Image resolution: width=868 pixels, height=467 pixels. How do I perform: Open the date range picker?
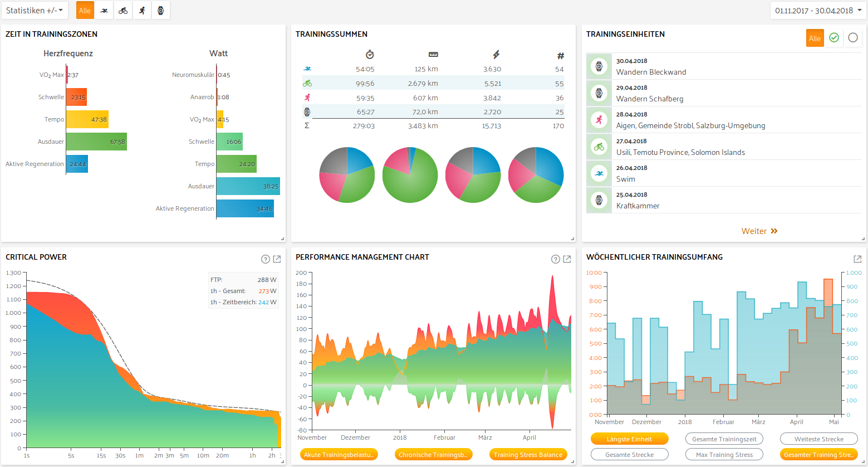point(817,11)
